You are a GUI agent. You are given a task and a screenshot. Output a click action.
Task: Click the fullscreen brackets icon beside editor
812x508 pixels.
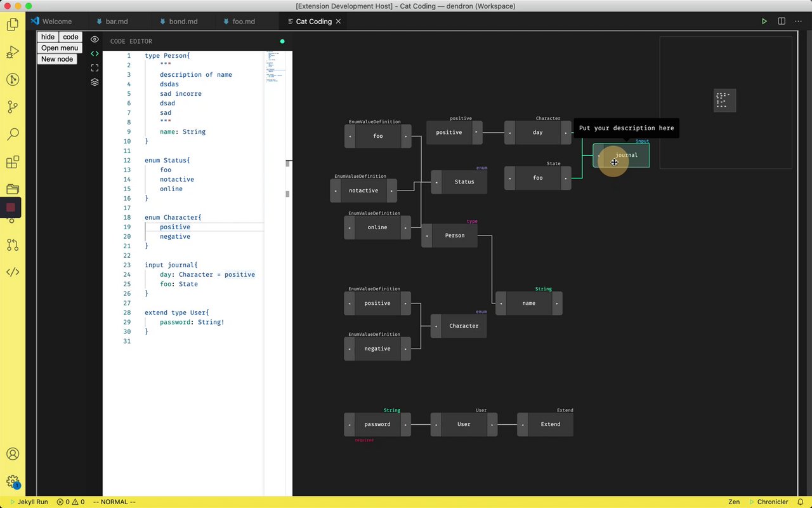95,68
